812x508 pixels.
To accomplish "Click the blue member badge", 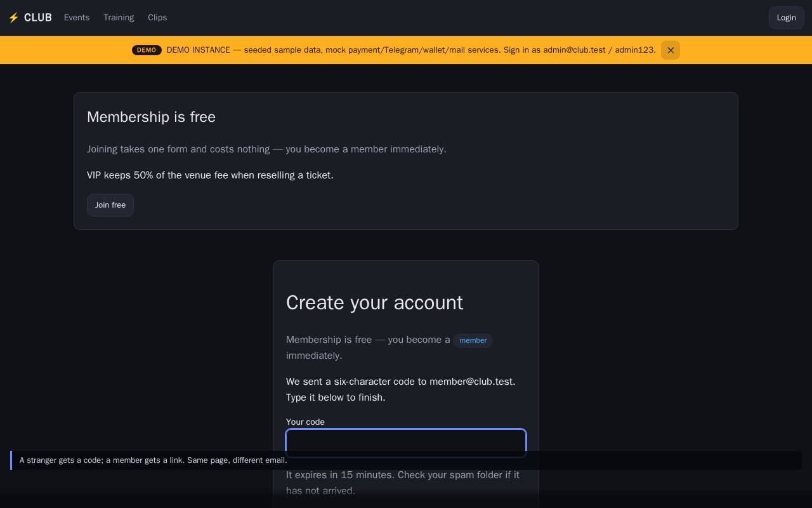I will pos(473,340).
